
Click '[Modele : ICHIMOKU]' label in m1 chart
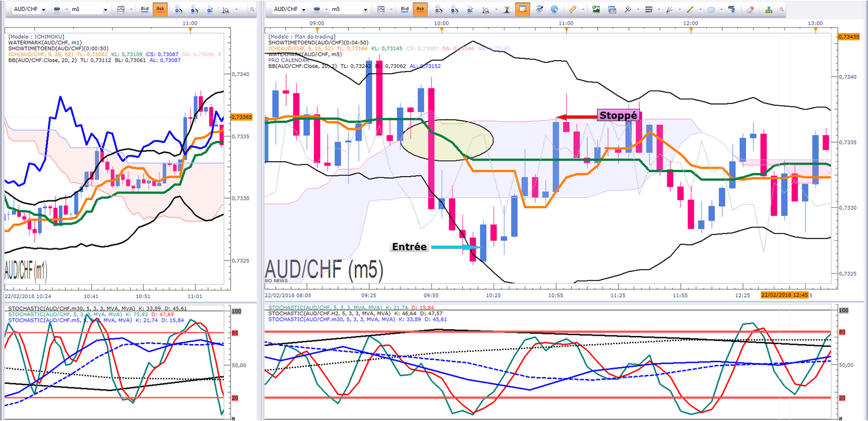(x=36, y=36)
